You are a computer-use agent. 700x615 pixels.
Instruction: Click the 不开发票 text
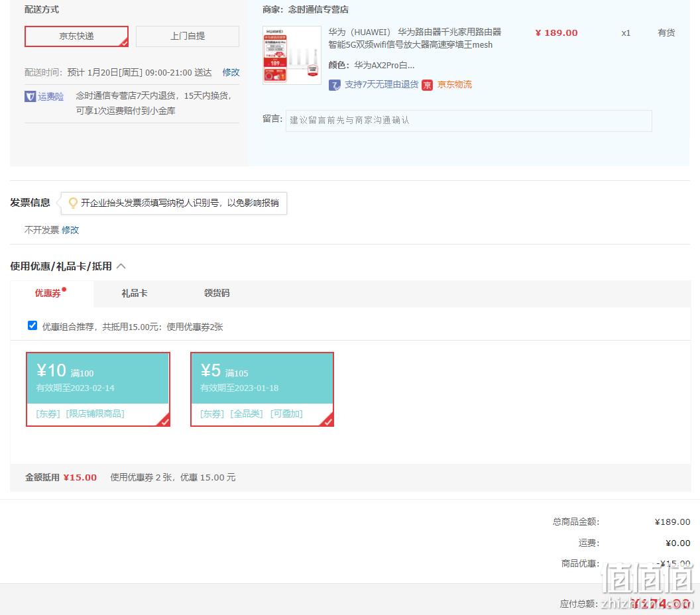click(42, 230)
